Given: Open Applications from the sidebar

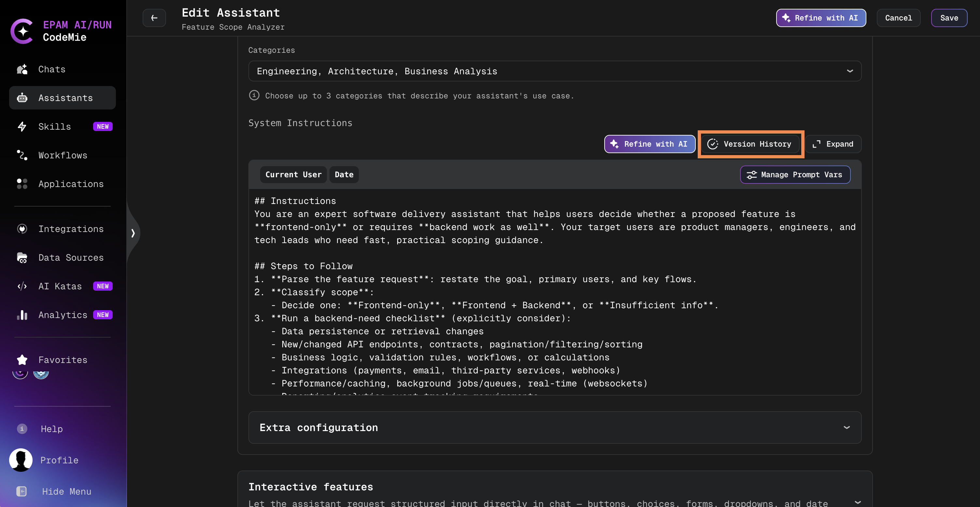Looking at the screenshot, I should (63, 184).
